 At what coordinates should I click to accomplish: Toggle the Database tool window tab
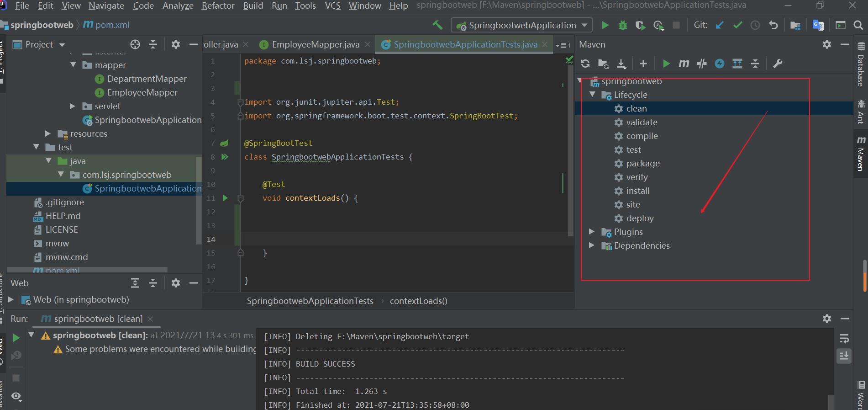pos(861,64)
